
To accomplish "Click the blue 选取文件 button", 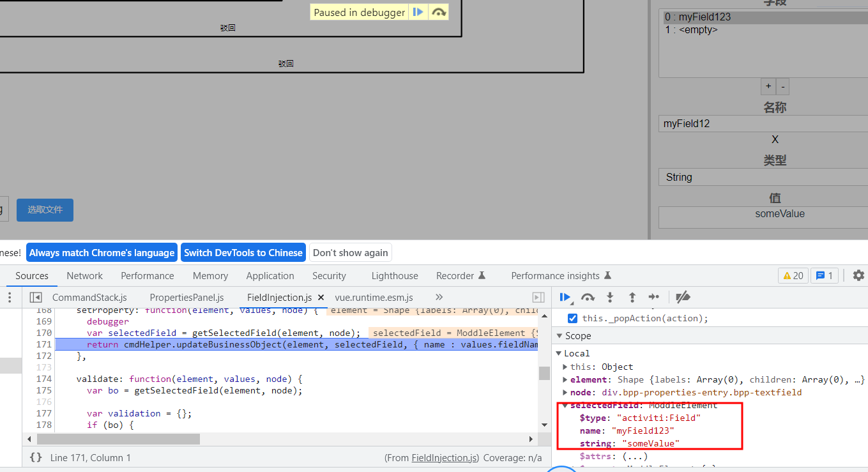I will [45, 210].
